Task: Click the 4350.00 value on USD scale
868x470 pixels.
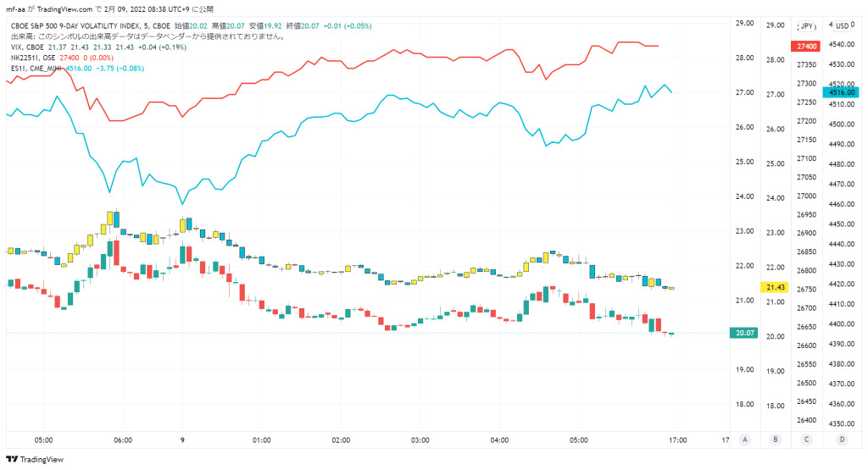Action: pyautogui.click(x=842, y=423)
